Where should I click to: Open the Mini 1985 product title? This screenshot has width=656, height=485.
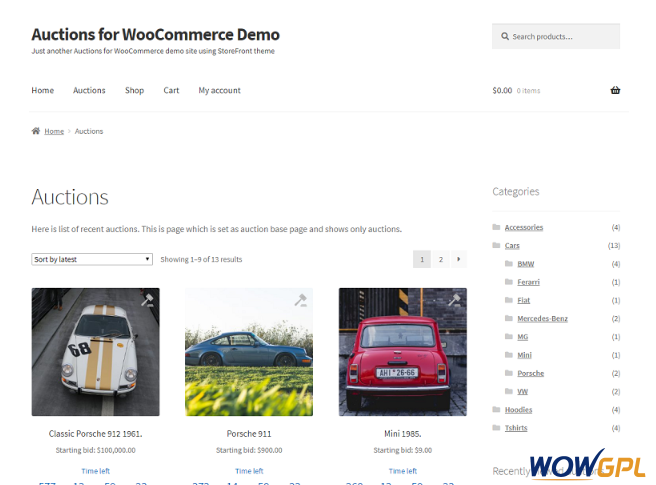click(402, 434)
